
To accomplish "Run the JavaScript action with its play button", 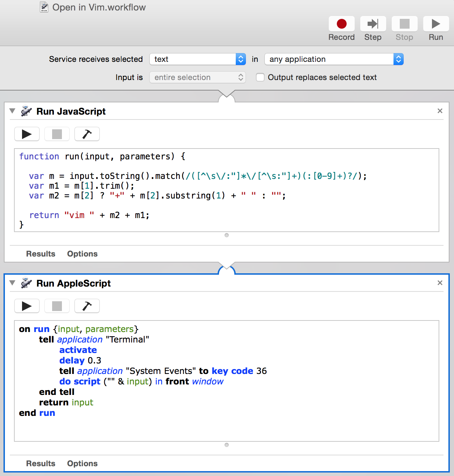I will click(x=27, y=134).
